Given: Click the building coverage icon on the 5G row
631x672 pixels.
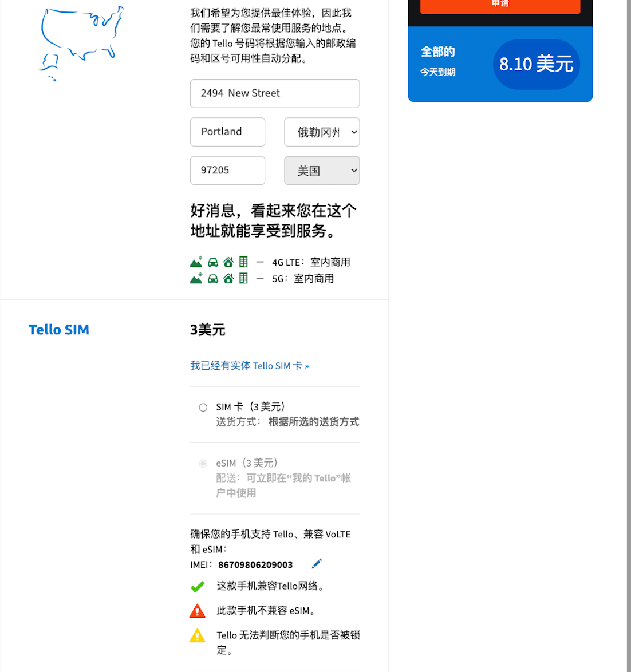Looking at the screenshot, I should [243, 278].
